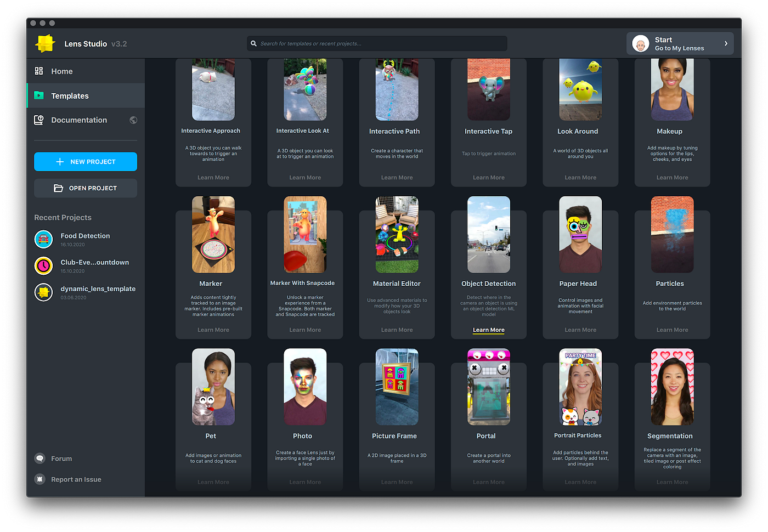Screen dimensions: 768x532
Task: Click the magnifier icon in search bar
Action: point(253,43)
